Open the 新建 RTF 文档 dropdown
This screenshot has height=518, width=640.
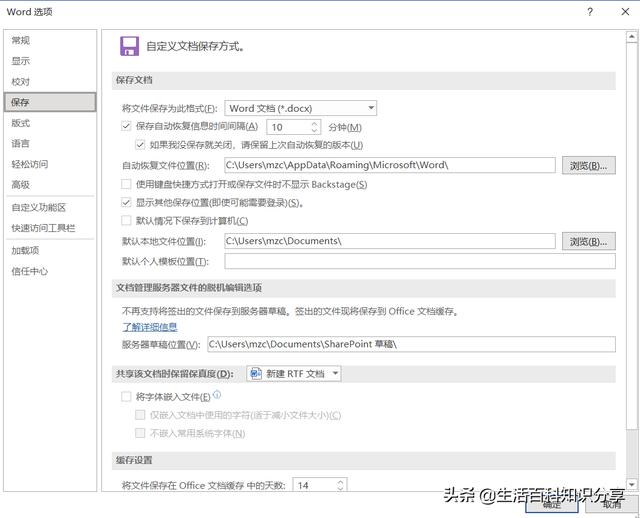coord(294,373)
